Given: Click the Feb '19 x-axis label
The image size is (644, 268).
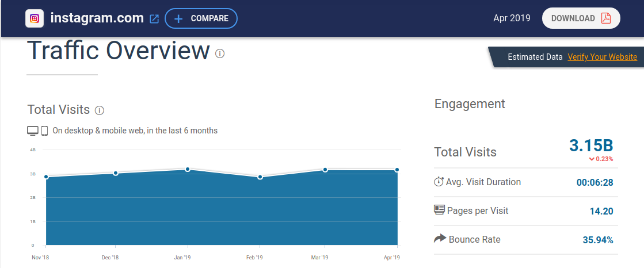Looking at the screenshot, I should coord(254,258).
